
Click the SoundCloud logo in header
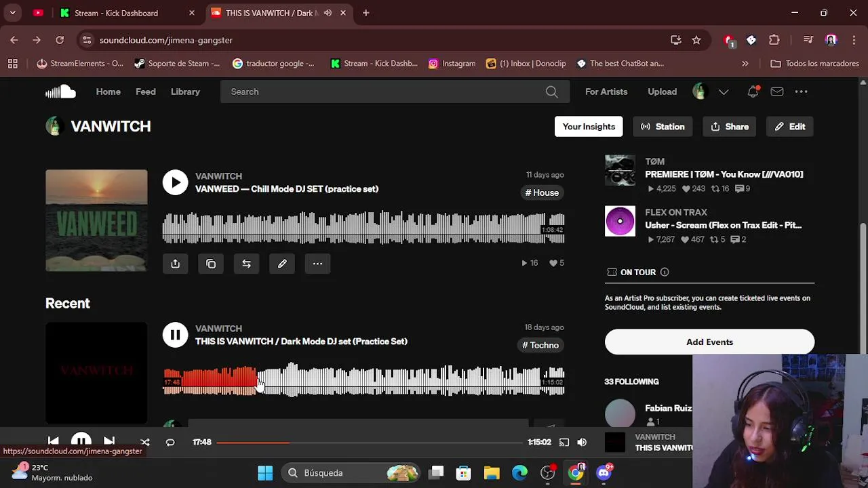tap(60, 91)
